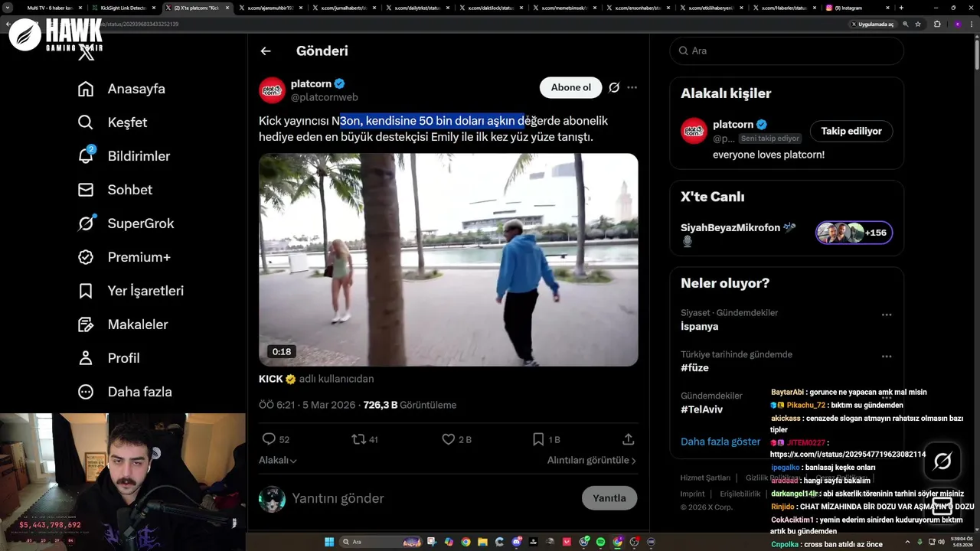Click Daha fazla göster link

point(720,442)
